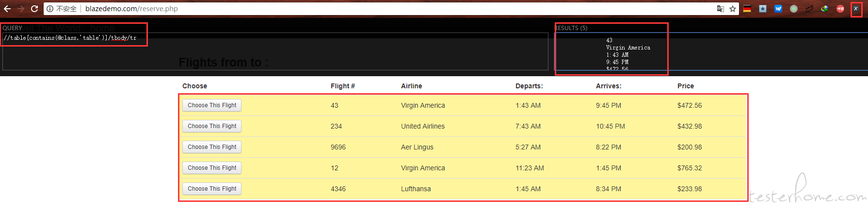Choose flight 234 United Airlines

[x=212, y=126]
